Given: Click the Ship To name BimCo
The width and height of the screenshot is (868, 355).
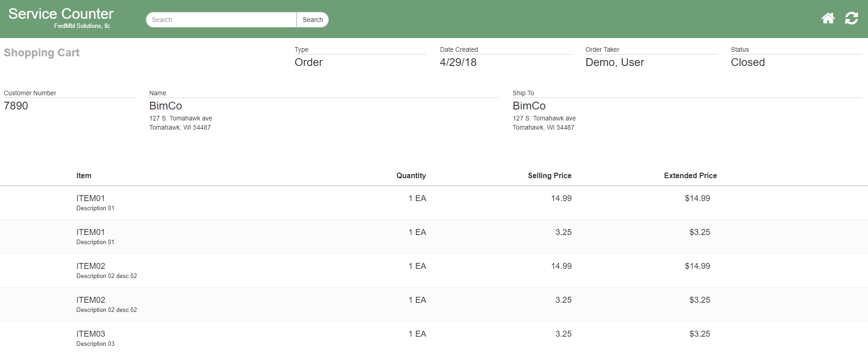Looking at the screenshot, I should [529, 106].
